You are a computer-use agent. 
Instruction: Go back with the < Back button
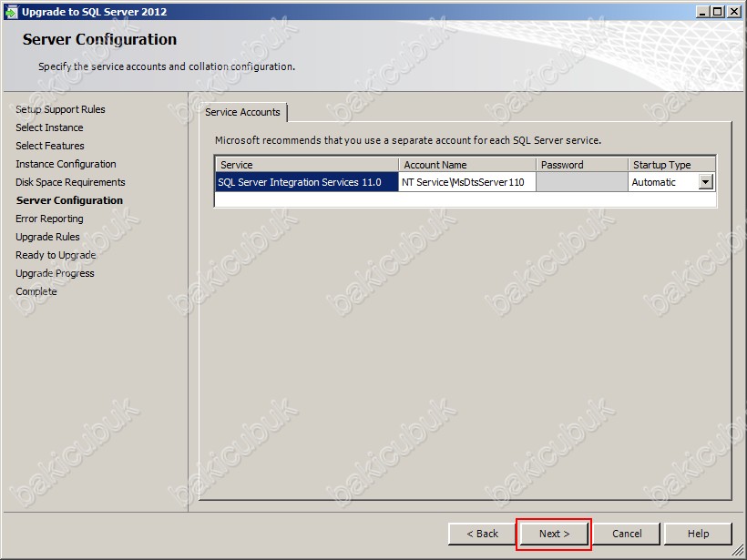(x=482, y=534)
